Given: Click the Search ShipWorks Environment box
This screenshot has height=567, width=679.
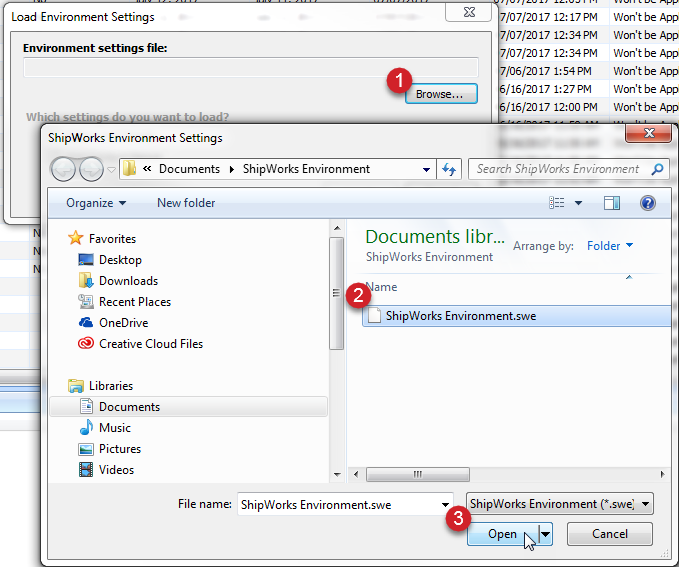Looking at the screenshot, I should (559, 169).
